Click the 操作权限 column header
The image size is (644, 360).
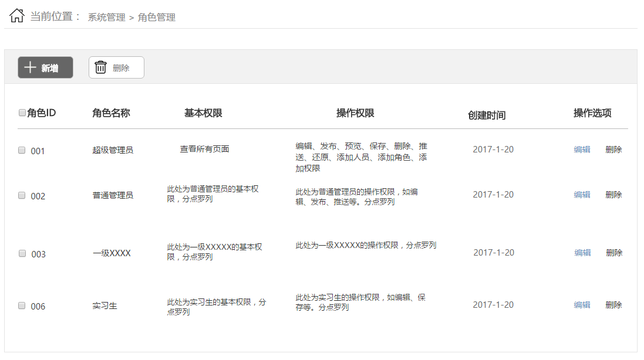click(x=355, y=113)
